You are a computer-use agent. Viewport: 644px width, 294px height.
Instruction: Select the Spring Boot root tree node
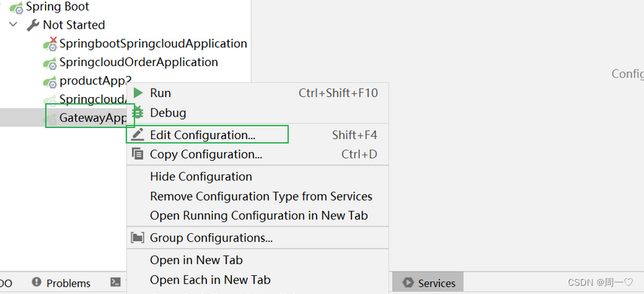click(x=57, y=7)
